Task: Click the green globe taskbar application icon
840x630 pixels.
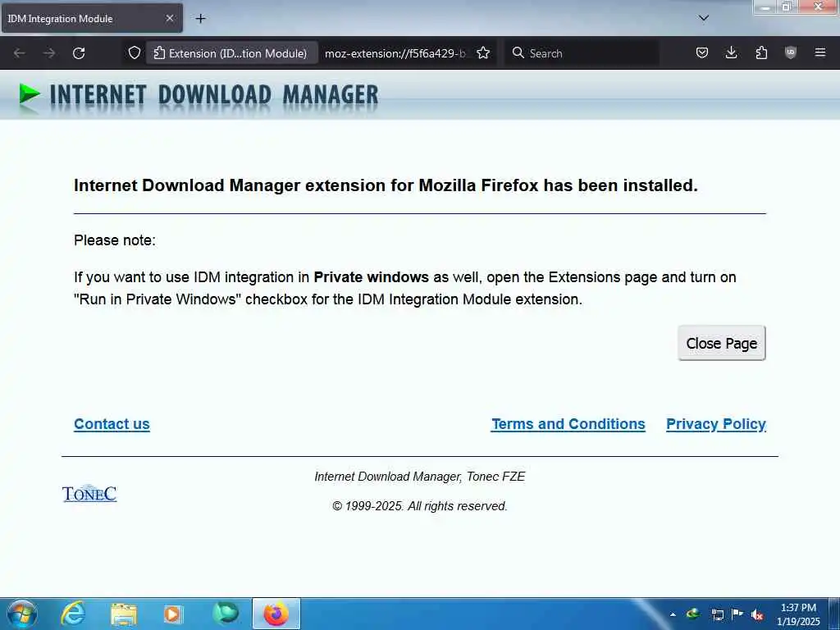Action: pos(225,614)
